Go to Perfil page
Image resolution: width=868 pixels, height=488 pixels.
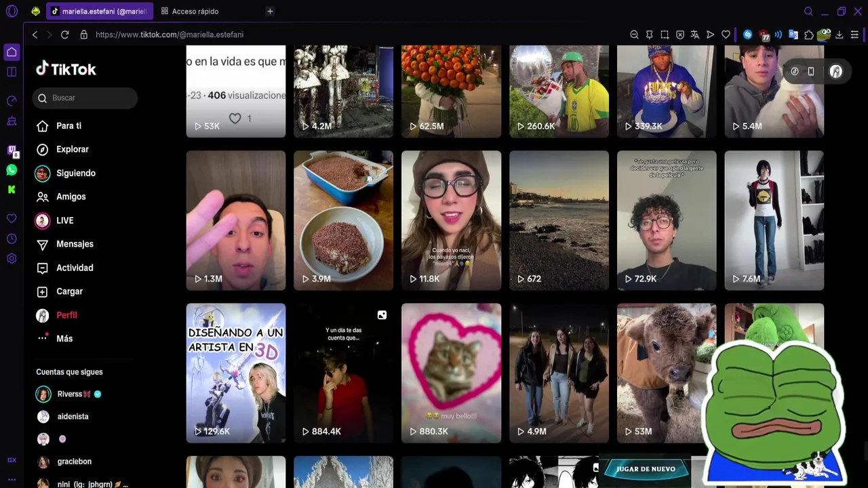(x=66, y=315)
